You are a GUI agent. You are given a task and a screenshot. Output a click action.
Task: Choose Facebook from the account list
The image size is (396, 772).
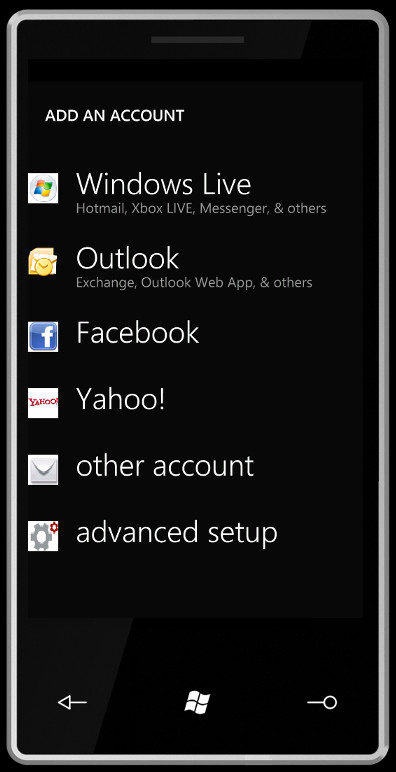tap(137, 332)
